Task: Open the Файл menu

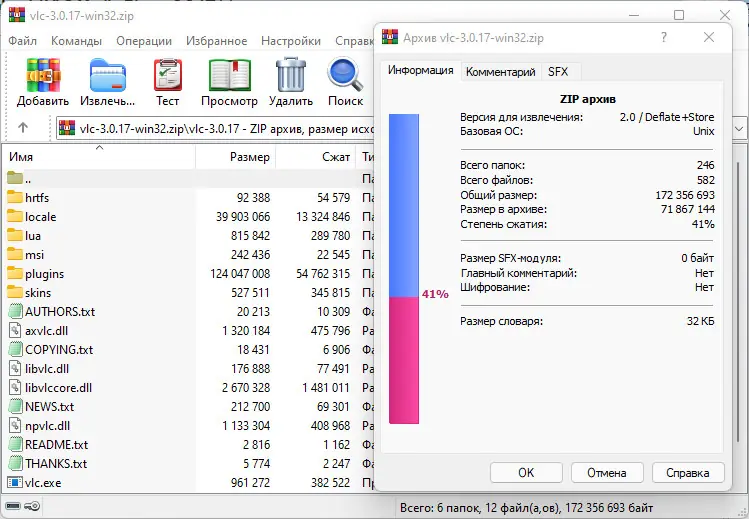Action: click(x=22, y=41)
